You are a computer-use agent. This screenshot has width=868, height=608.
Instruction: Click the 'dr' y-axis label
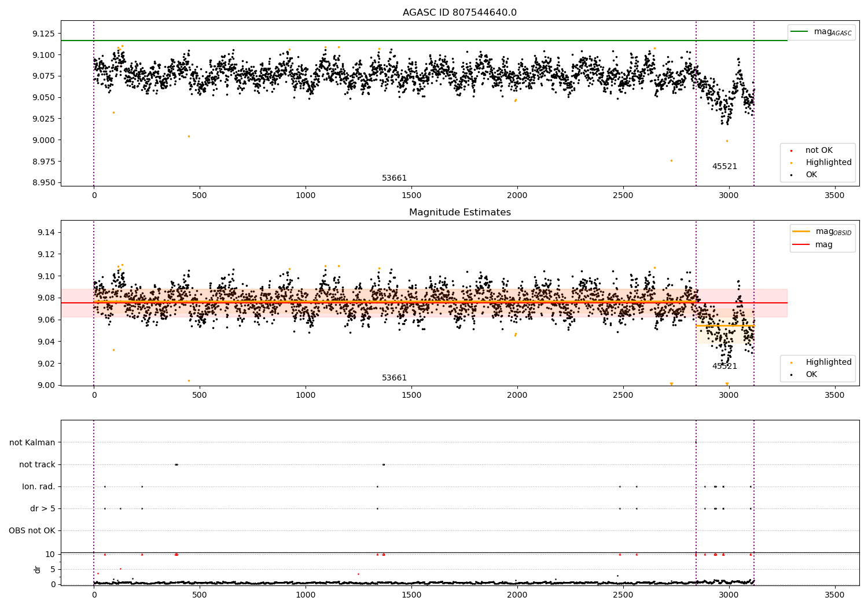(38, 569)
